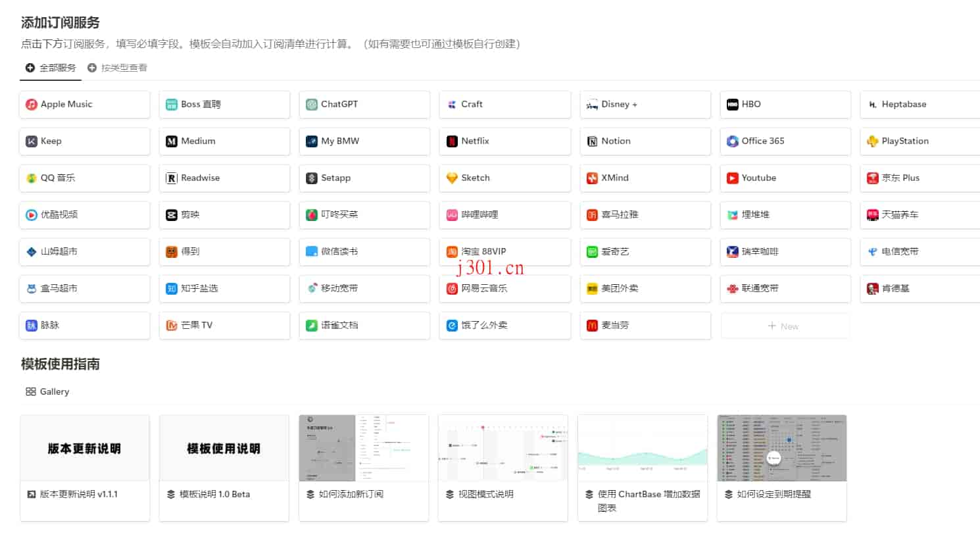980x546 pixels.
Task: Open the 得到 subscription card
Action: click(224, 252)
